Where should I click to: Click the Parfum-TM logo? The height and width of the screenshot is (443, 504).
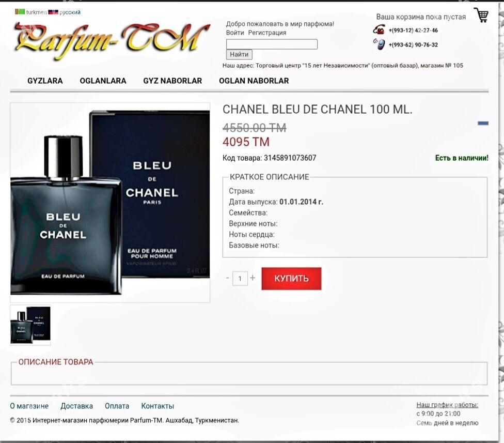tap(112, 40)
